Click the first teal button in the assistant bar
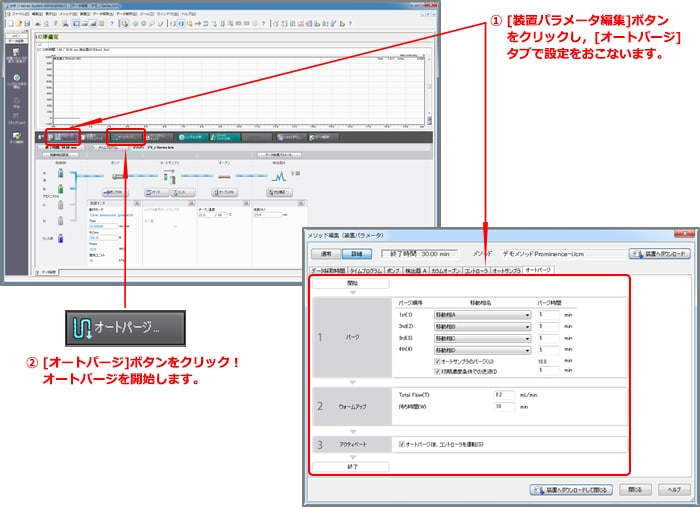Viewport: 700px width, 509px height. (x=192, y=137)
